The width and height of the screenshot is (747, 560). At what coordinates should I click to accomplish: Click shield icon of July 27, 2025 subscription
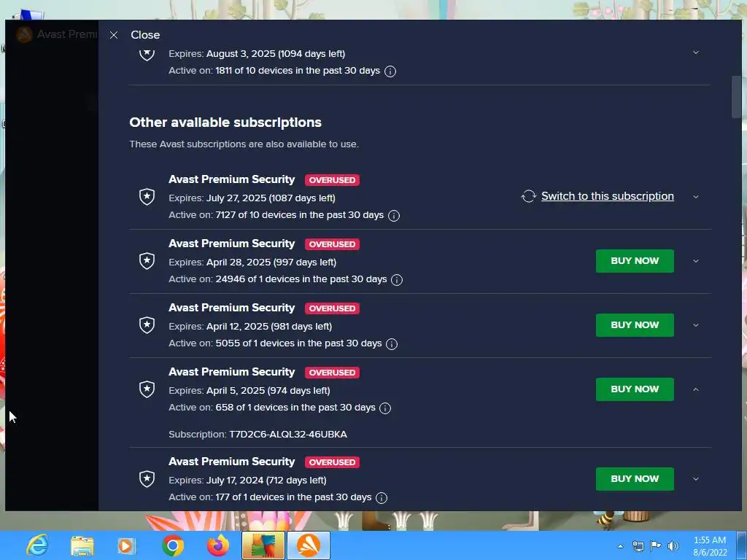click(147, 196)
